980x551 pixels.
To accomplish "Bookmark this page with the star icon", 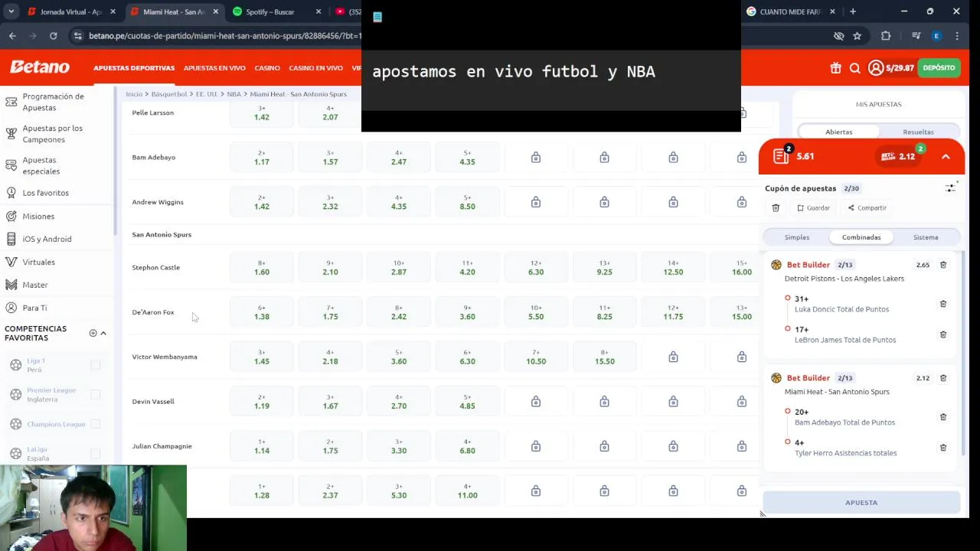I will 857,36.
